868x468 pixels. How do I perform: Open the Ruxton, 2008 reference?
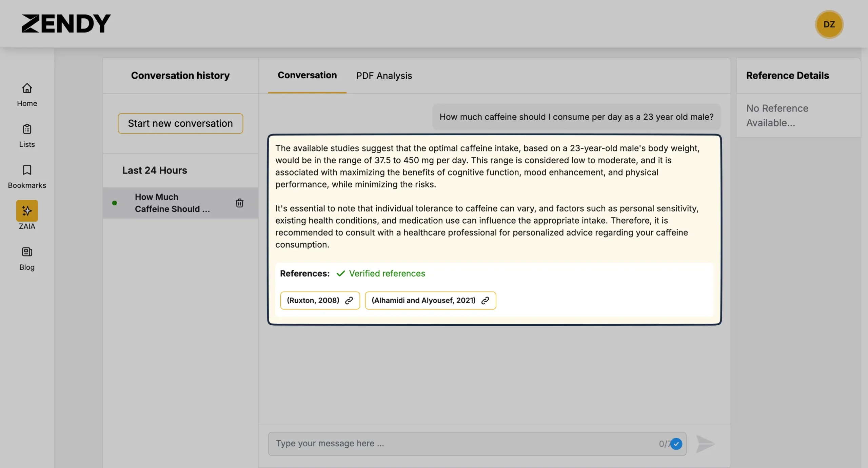(320, 301)
